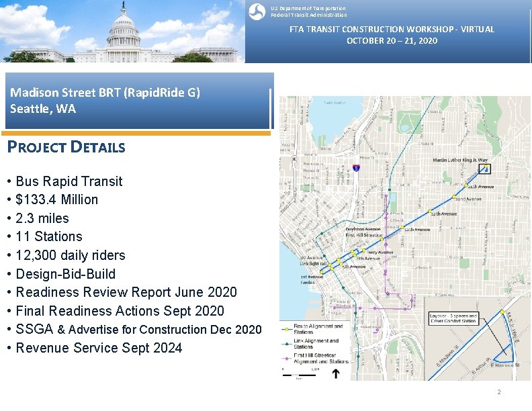Click the 12th Avenue station marker
532x411 pixels.
pos(402,227)
